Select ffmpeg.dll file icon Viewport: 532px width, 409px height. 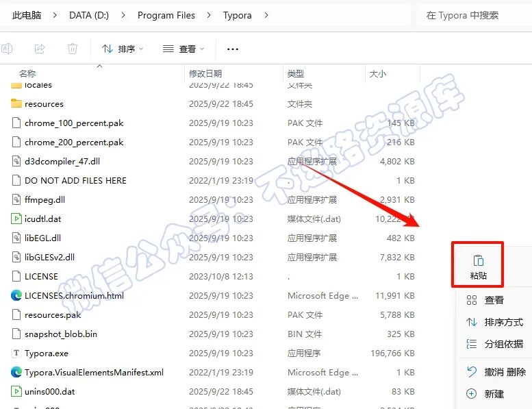click(x=16, y=199)
